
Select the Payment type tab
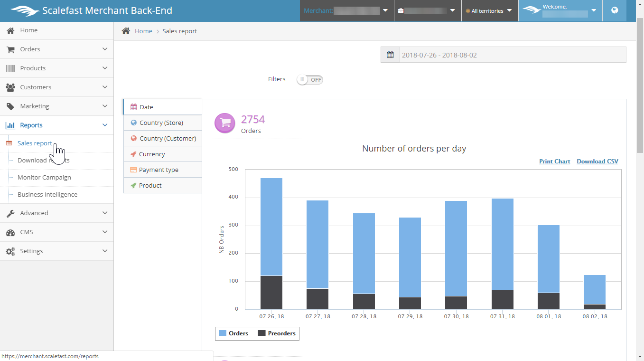tap(159, 170)
